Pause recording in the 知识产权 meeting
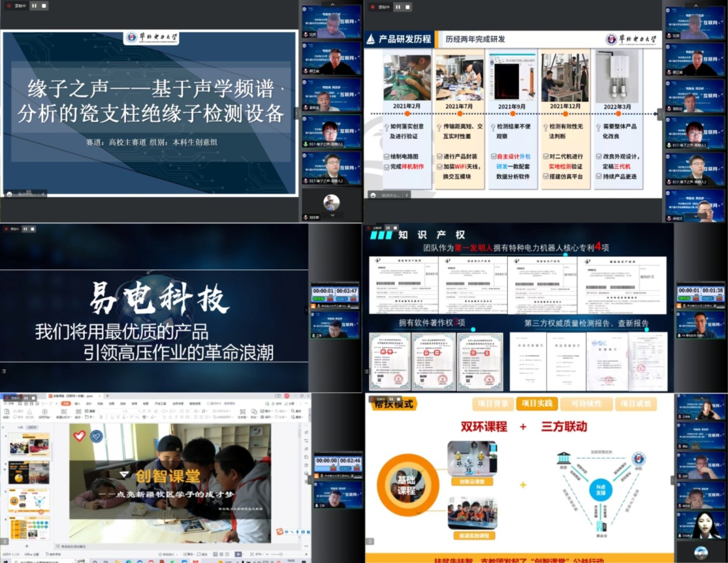 click(387, 228)
